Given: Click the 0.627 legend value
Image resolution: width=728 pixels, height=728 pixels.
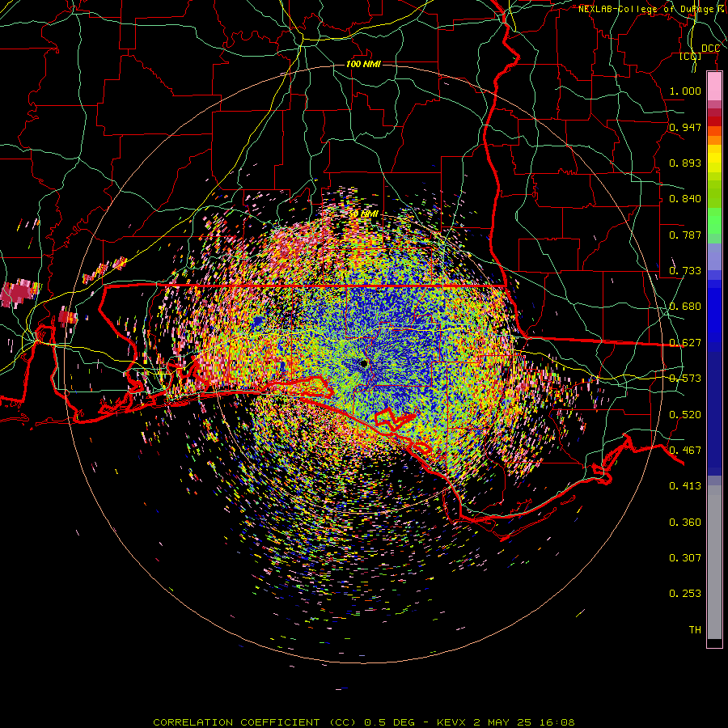Looking at the screenshot, I should click(685, 343).
